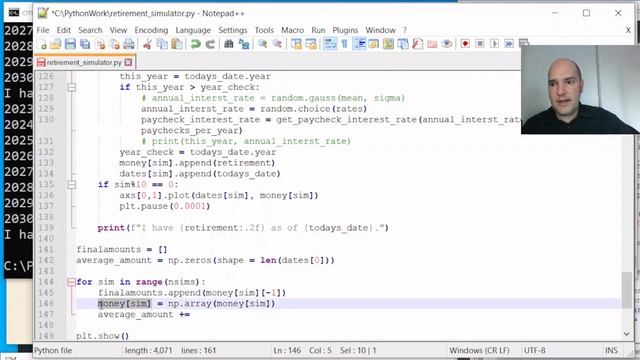The image size is (640, 360).
Task: Collapse the fold at line 135 if sim%10
Action: click(72, 184)
